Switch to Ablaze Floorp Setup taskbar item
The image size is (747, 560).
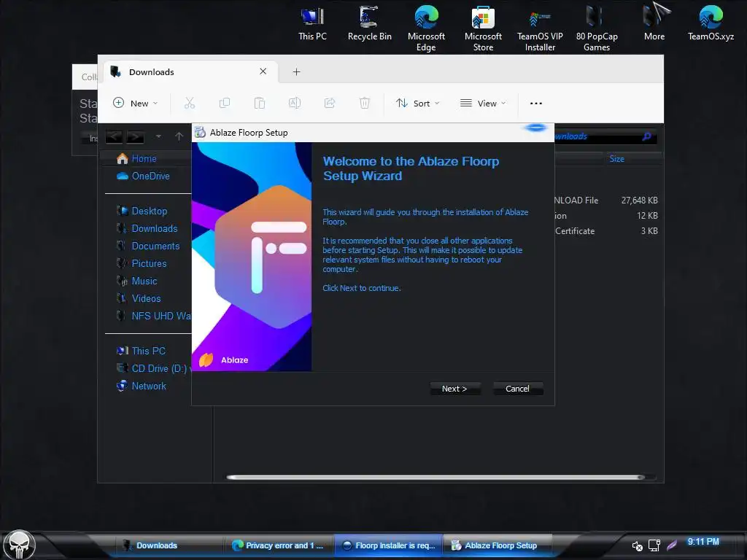tap(498, 545)
